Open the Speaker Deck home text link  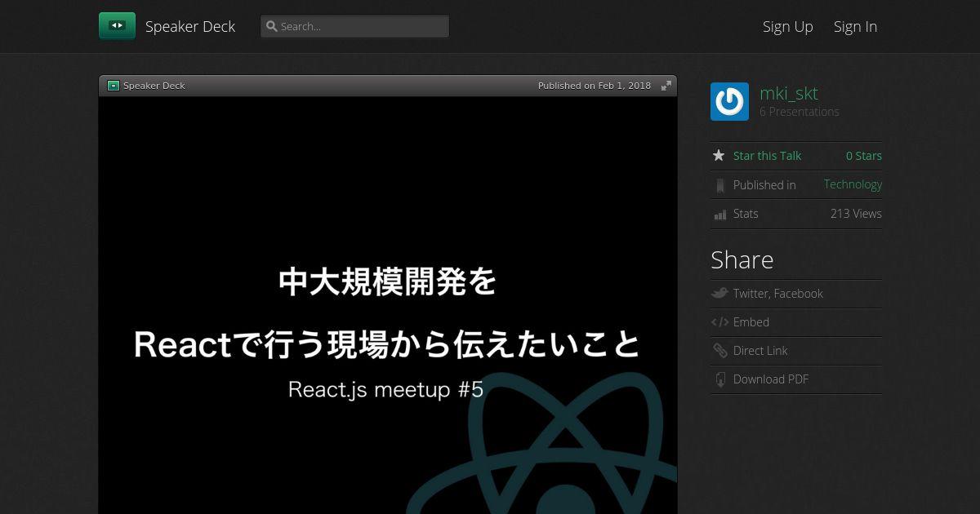click(190, 26)
